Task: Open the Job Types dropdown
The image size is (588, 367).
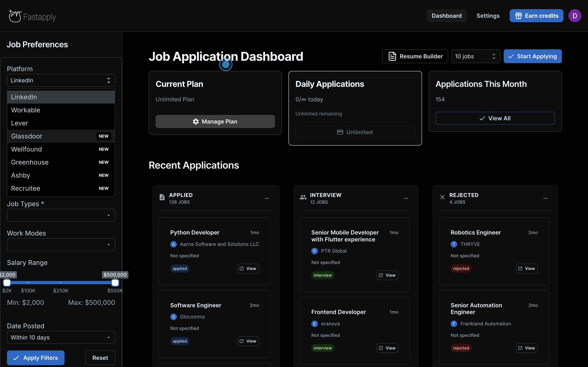Action: (x=61, y=215)
